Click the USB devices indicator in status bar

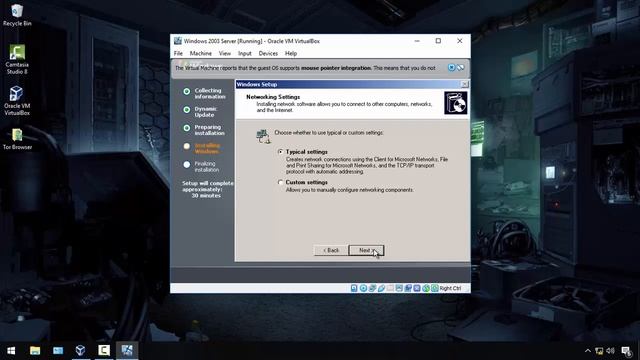(x=381, y=288)
